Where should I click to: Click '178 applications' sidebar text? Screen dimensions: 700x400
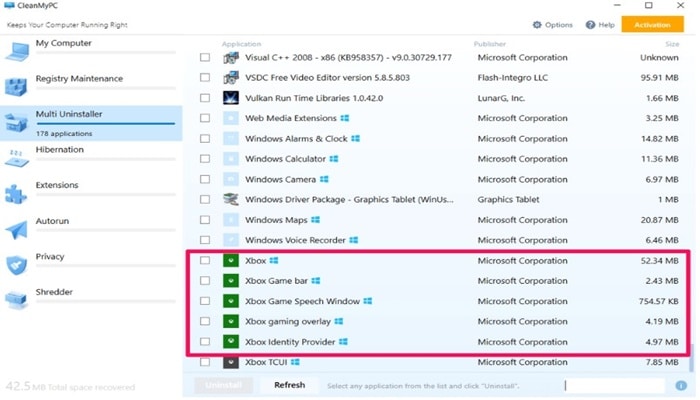(64, 133)
